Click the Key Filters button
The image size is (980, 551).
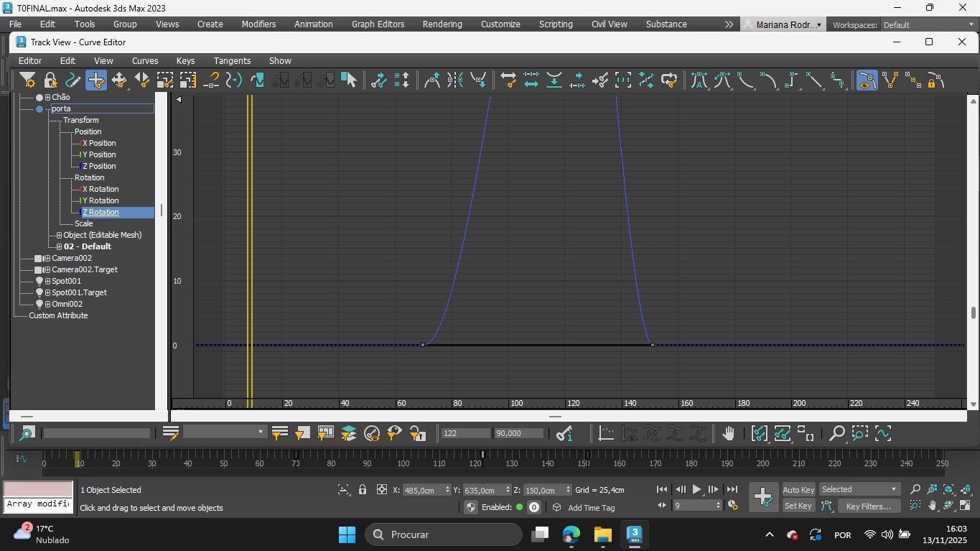click(868, 506)
